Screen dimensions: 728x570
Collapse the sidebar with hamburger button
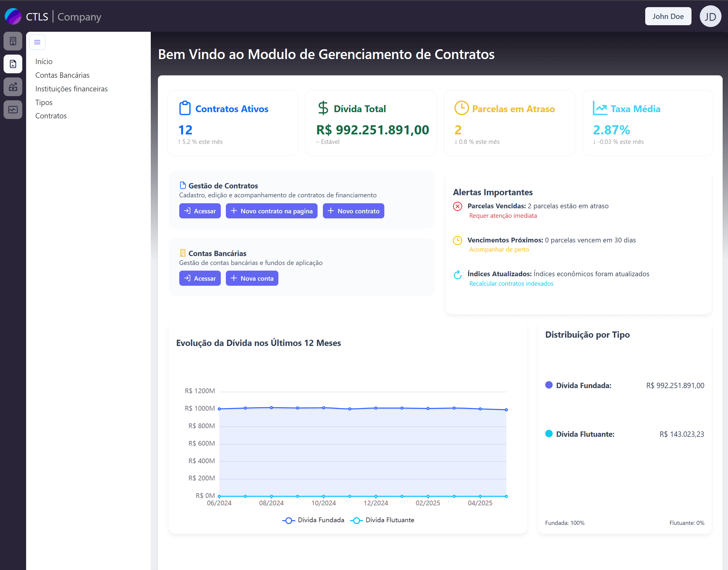click(37, 42)
